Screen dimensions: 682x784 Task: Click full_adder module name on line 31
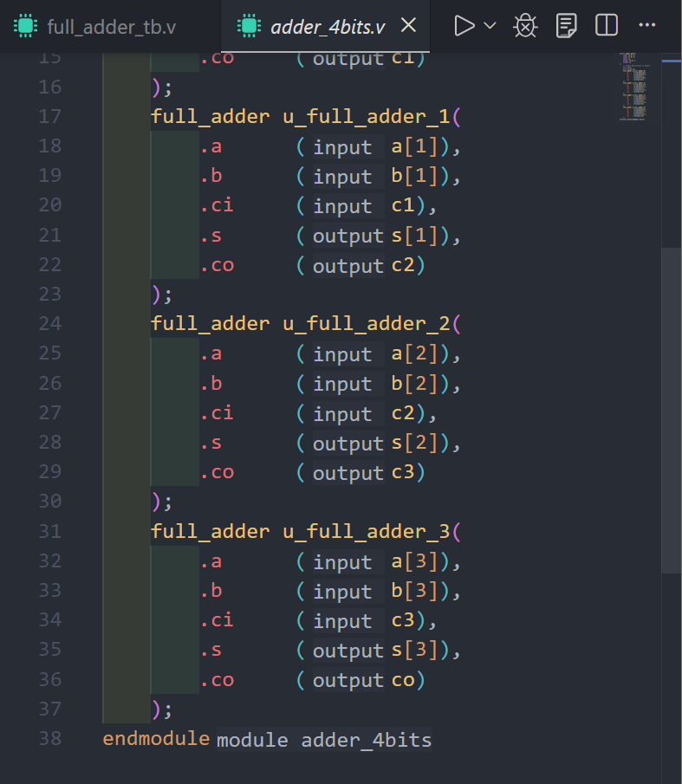pos(210,531)
